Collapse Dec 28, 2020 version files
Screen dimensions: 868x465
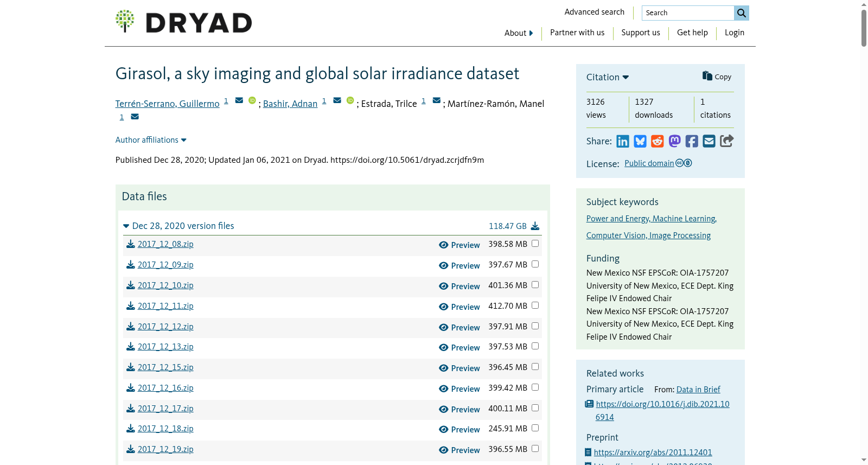178,226
